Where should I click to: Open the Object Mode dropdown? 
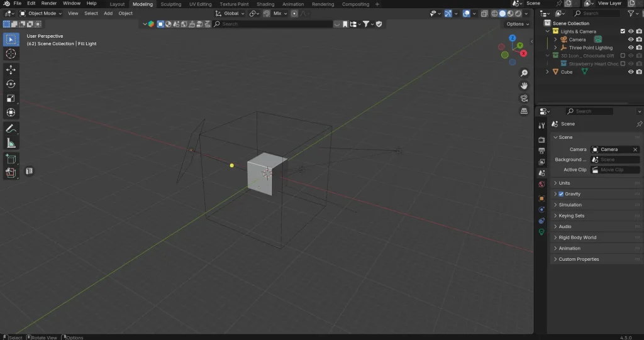coord(41,14)
